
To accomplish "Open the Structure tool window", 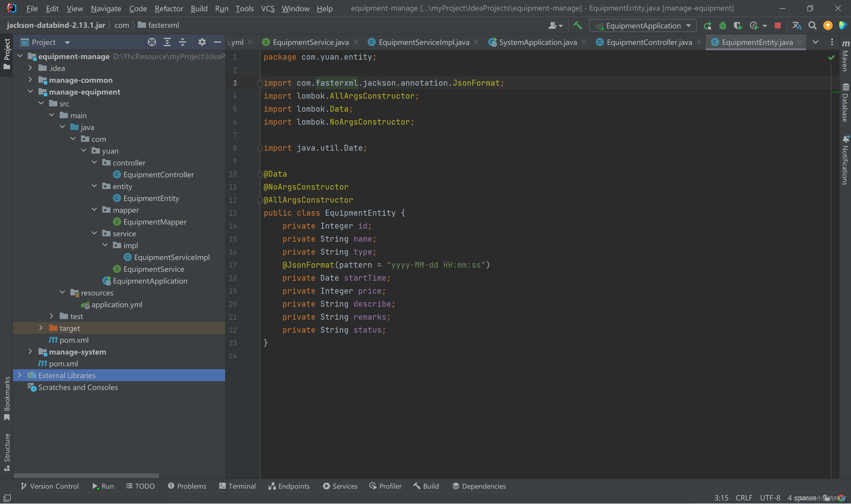I will (x=7, y=452).
